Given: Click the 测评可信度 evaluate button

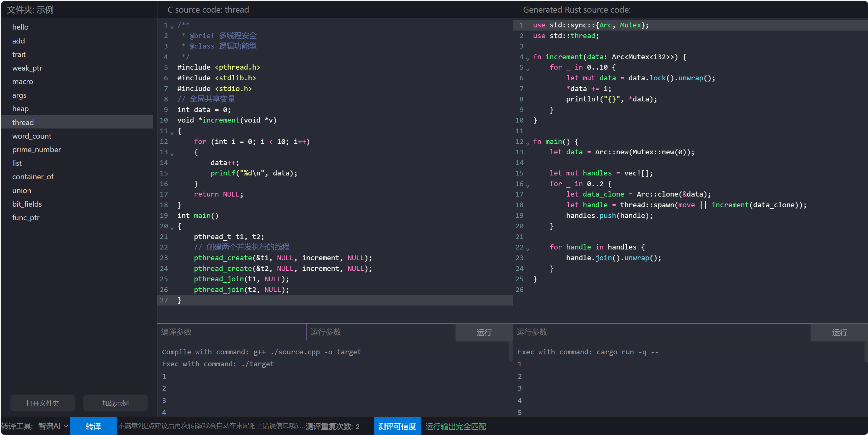Looking at the screenshot, I should point(397,426).
